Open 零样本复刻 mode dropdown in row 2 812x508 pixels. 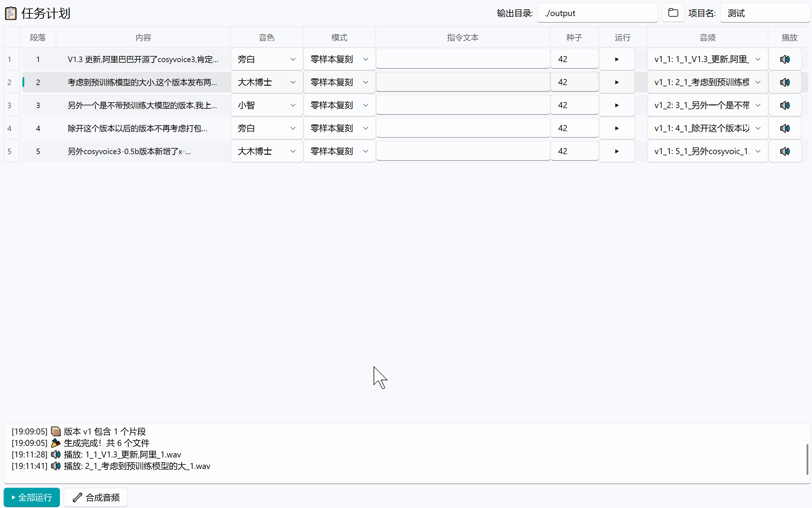(x=339, y=82)
